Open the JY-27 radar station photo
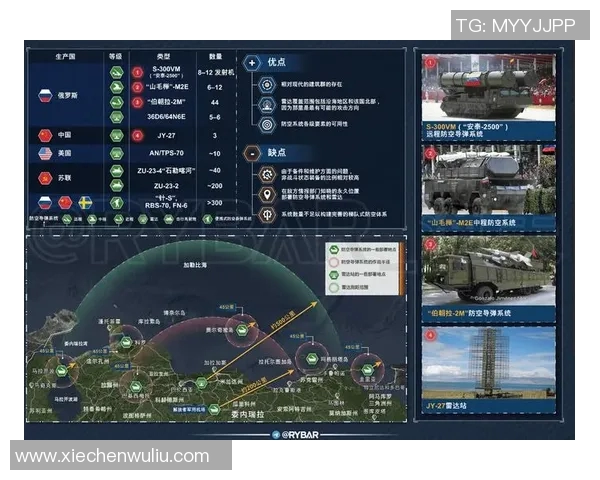Viewport: 600px width, 480px height. coord(488,364)
